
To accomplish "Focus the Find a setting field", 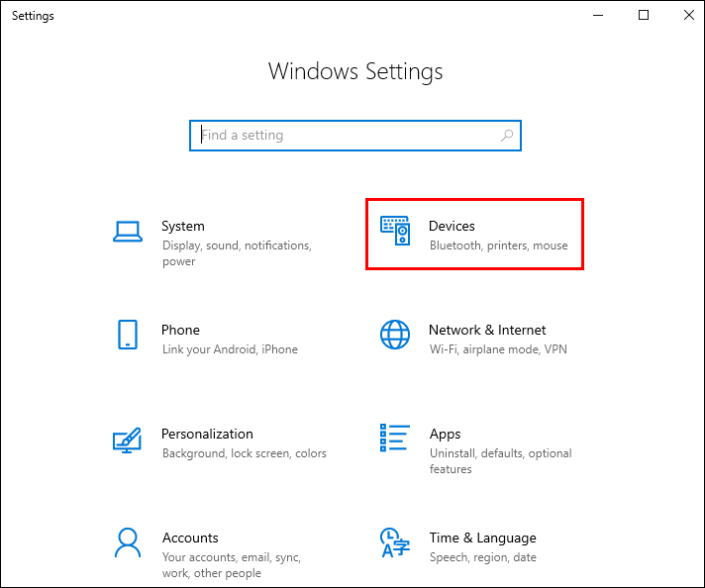I will [x=355, y=136].
